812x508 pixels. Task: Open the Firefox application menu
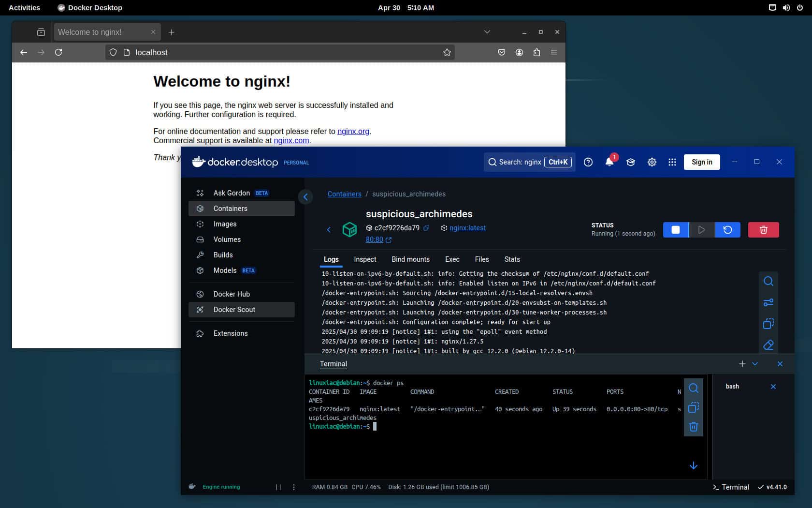(554, 52)
